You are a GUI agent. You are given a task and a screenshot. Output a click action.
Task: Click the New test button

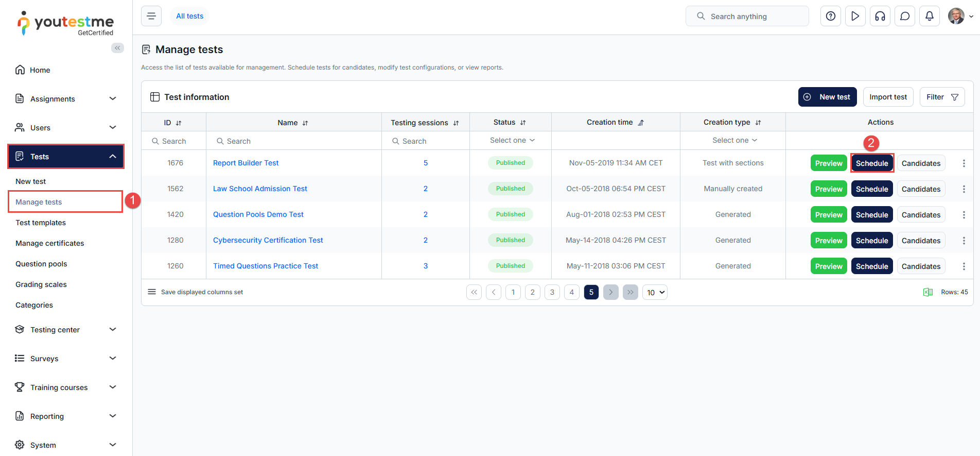[827, 97]
